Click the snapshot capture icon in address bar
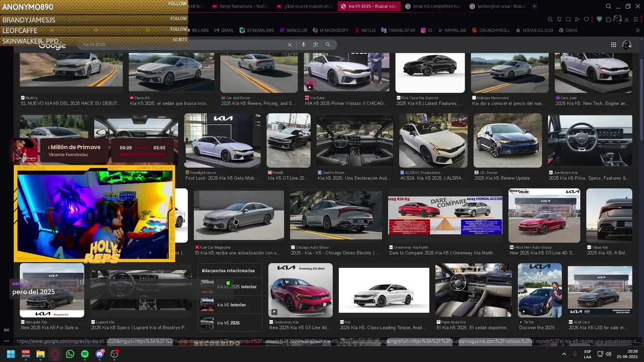Image resolution: width=644 pixels, height=362 pixels. pyautogui.click(x=568, y=19)
